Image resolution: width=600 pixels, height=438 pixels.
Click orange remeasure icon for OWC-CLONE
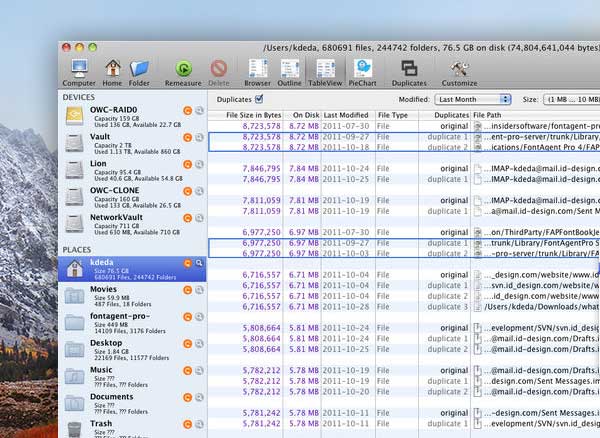point(188,191)
